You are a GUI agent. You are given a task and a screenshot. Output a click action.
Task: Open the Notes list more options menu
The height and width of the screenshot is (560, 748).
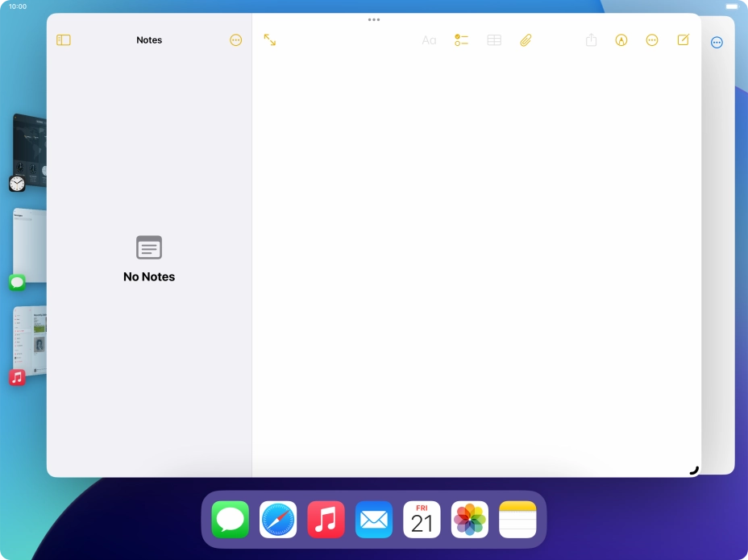pos(235,40)
